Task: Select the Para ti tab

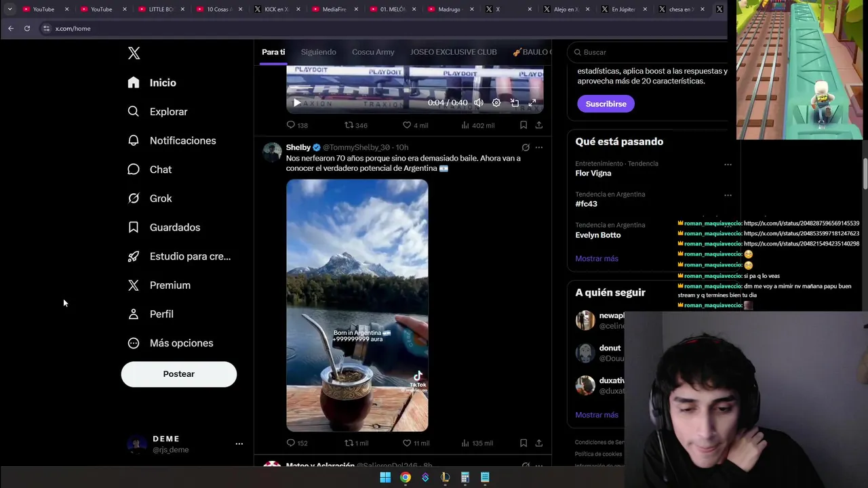Action: click(273, 52)
